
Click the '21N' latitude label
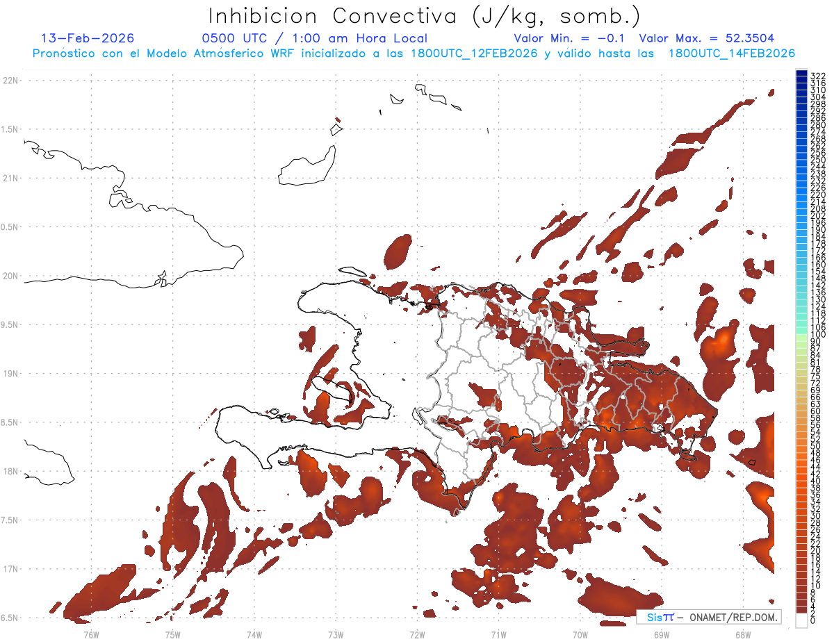(11, 178)
